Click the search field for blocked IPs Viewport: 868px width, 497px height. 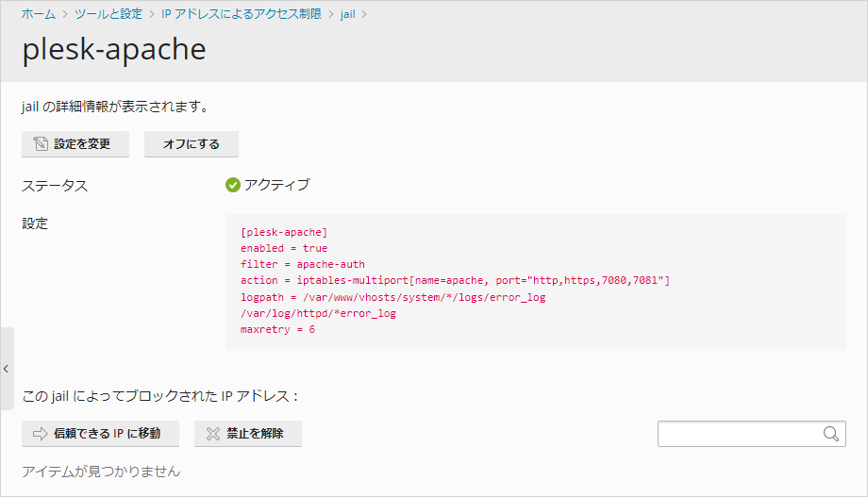[751, 434]
